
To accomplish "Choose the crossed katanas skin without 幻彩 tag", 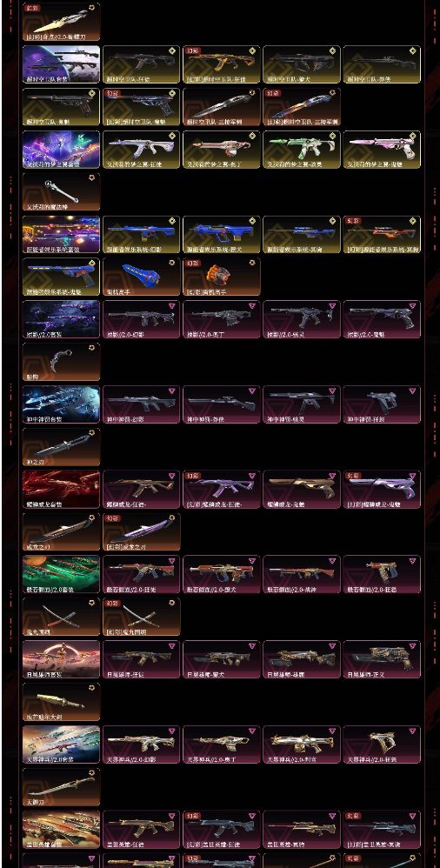I will 62,617.
